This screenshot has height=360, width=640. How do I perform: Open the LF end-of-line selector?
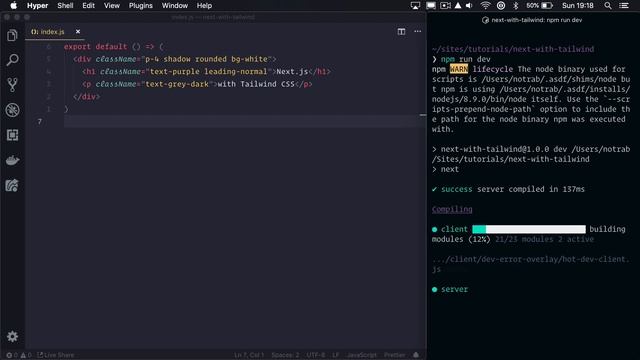pyautogui.click(x=336, y=355)
